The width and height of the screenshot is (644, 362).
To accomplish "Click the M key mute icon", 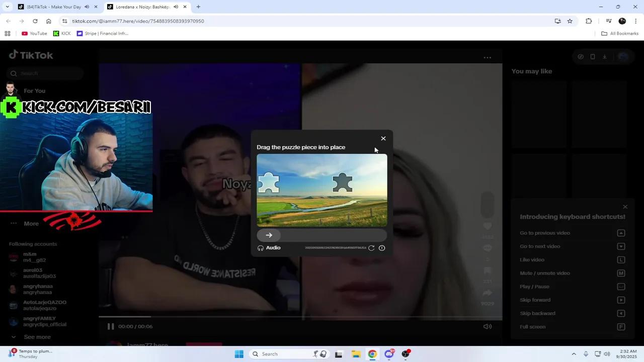I will 621,273.
